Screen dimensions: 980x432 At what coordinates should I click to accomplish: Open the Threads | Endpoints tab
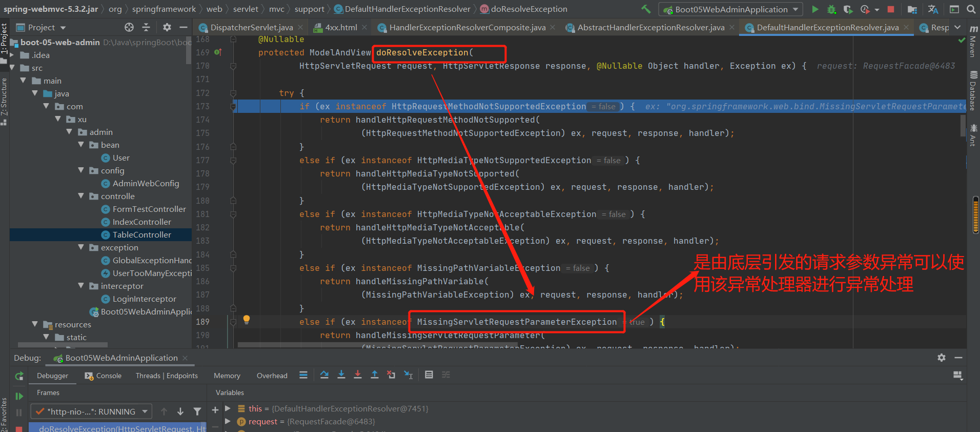pyautogui.click(x=167, y=376)
